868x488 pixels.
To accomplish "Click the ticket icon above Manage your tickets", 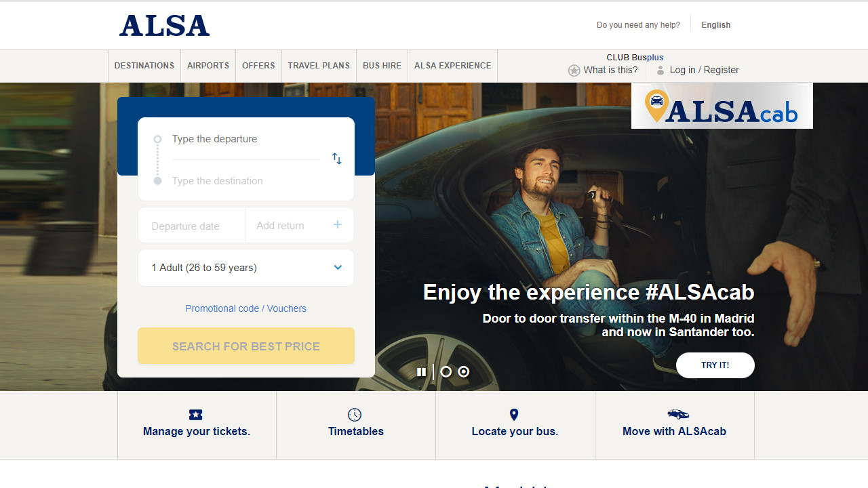I will click(196, 415).
